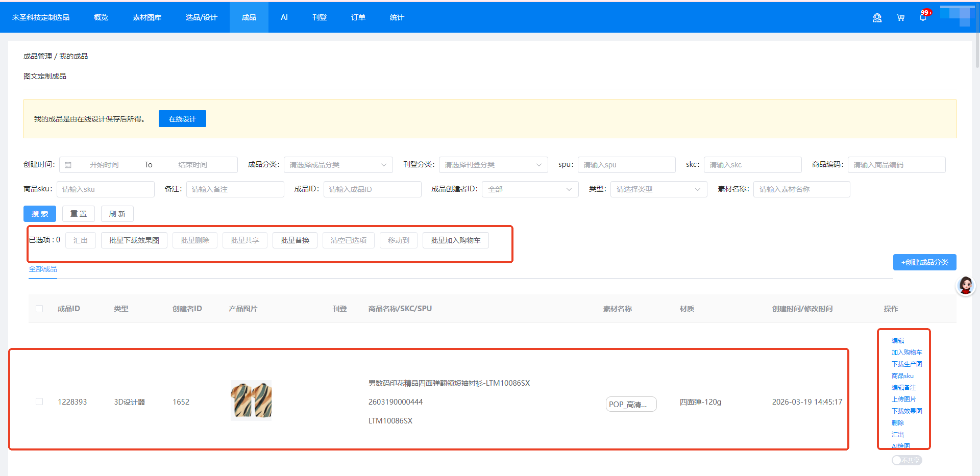Click the calendar icon in 创建时间 field
Image resolution: width=980 pixels, height=476 pixels.
click(x=68, y=165)
